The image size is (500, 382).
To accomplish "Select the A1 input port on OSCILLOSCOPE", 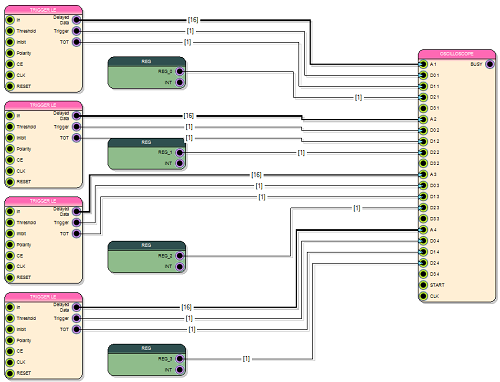I will pos(423,64).
